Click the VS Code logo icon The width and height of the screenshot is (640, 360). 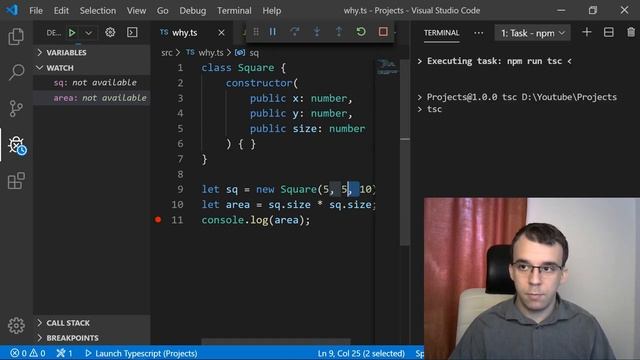coord(12,10)
